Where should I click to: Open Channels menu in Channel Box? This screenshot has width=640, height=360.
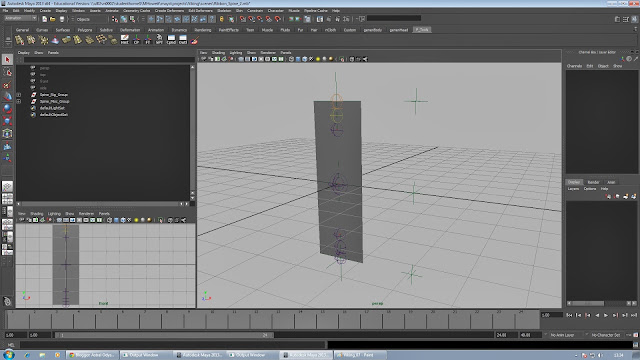coord(574,66)
